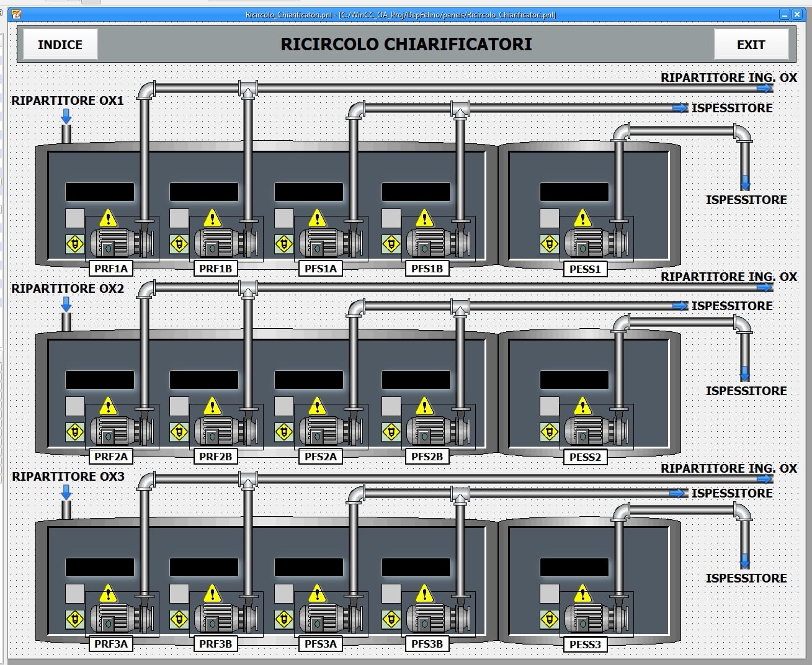The image size is (812, 665).
Task: Click the RIPARTITORE OX3 label
Action: (68, 476)
